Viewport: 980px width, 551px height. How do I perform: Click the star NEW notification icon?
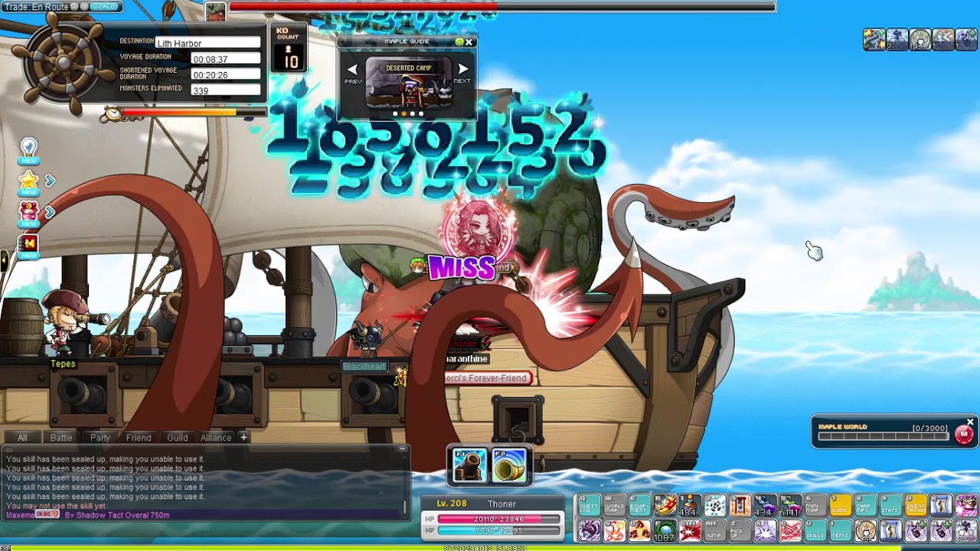(x=29, y=184)
